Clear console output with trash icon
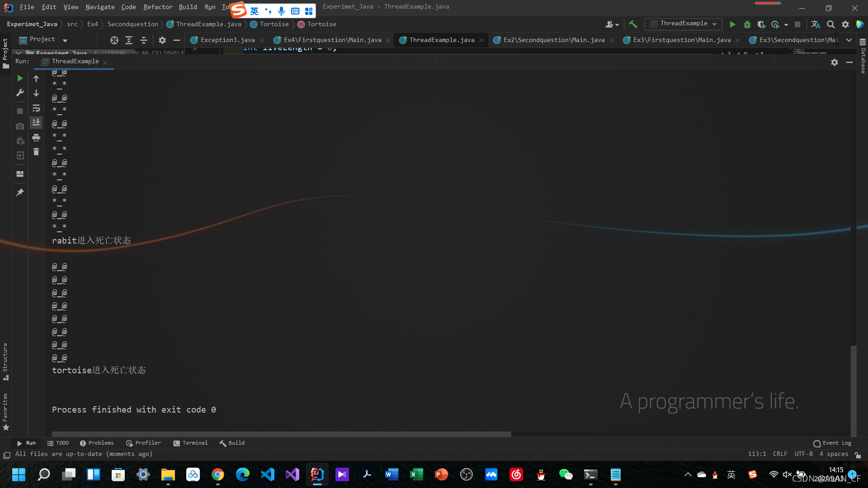 [x=36, y=152]
